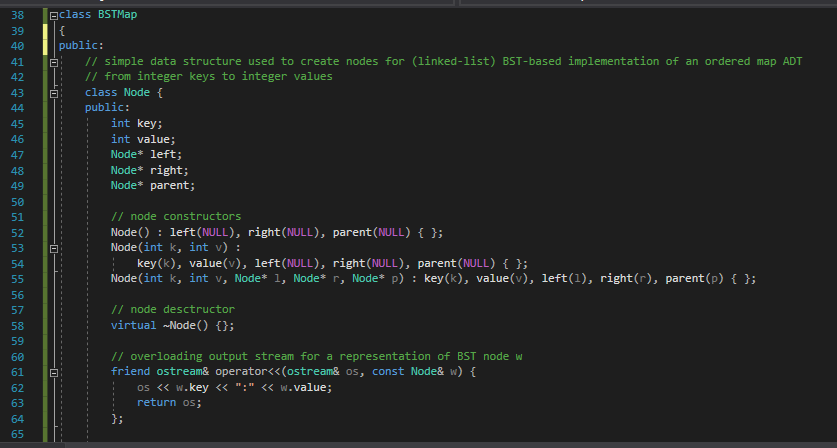Click the 'right' member on line 48
This screenshot has width=837, height=448.
166,170
